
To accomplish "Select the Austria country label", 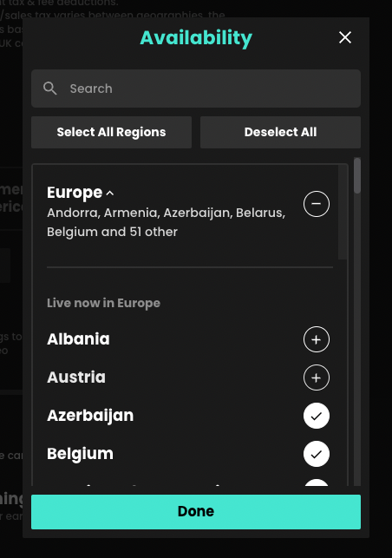I will pos(76,377).
